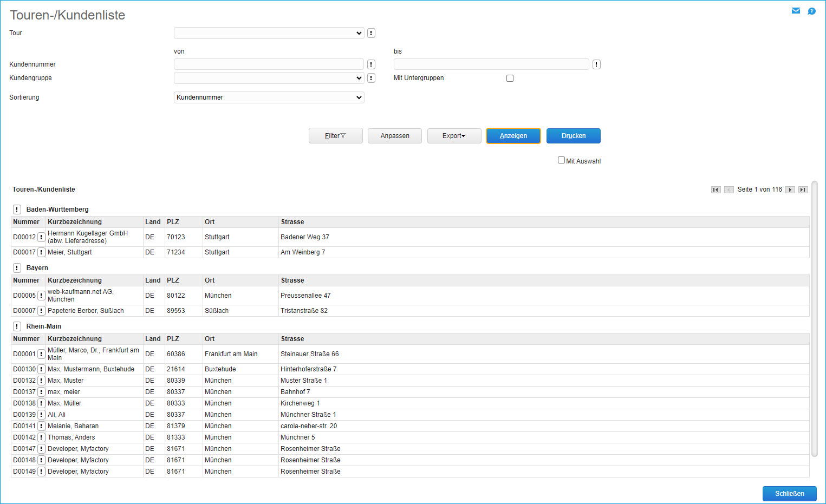Viewport: 826px width, 504px height.
Task: Click 'Seite 1 von 116' page indicator
Action: [759, 189]
